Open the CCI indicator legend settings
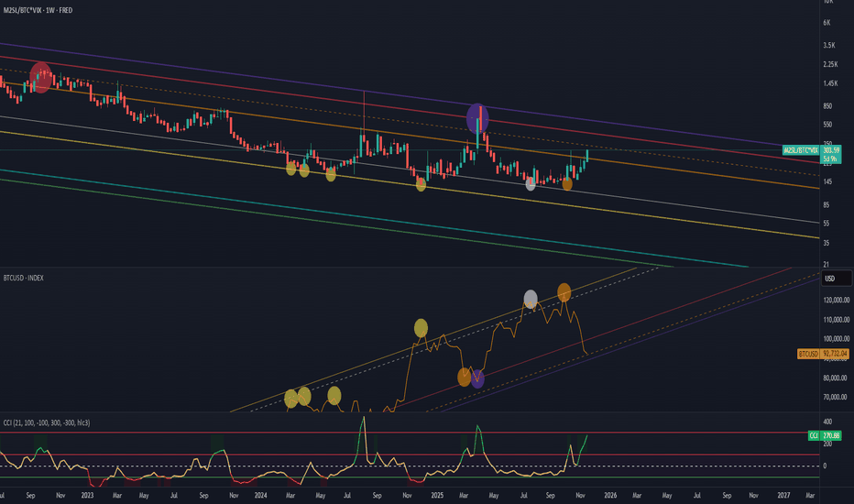Image resolution: width=854 pixels, height=504 pixels. pos(50,422)
